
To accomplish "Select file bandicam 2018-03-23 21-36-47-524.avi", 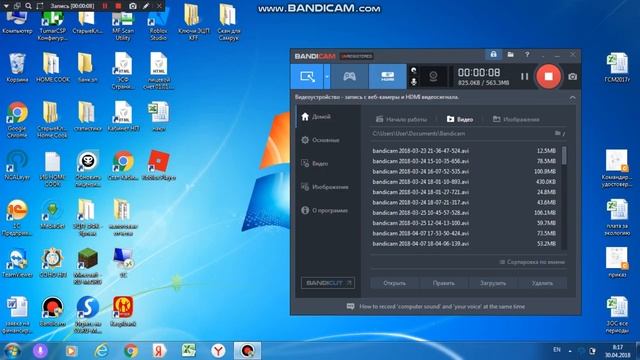I will pyautogui.click(x=464, y=151).
